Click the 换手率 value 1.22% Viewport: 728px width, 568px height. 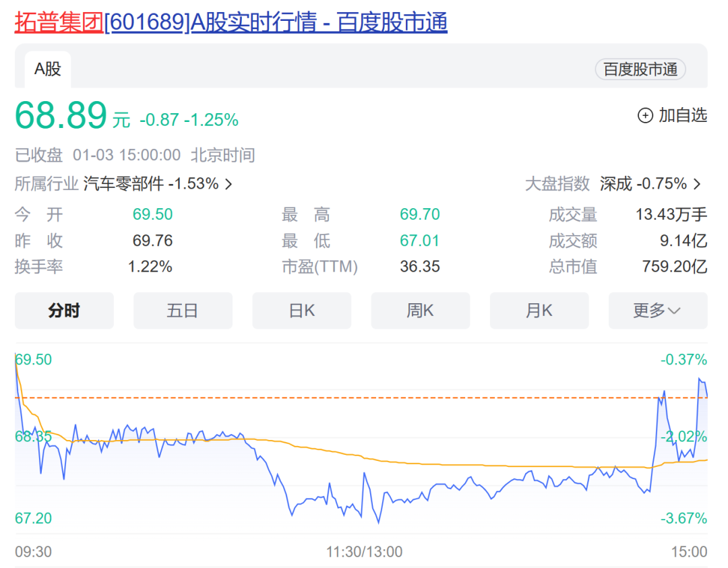point(150,267)
